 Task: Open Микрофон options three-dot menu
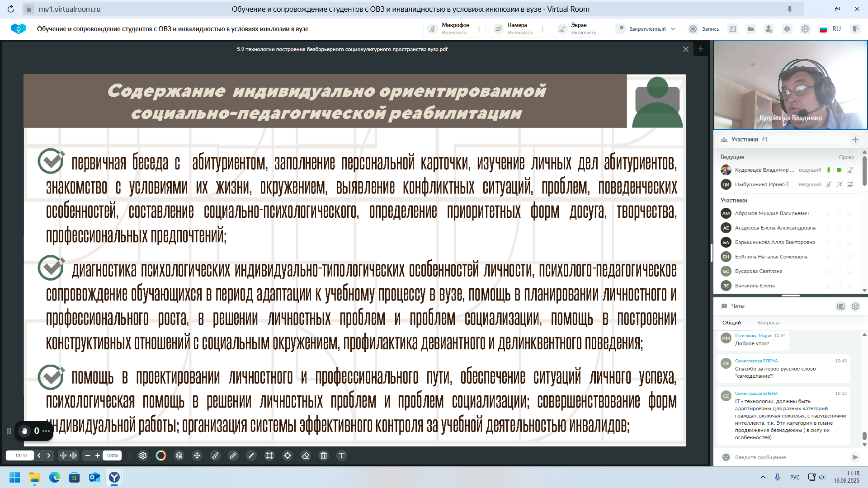point(479,29)
